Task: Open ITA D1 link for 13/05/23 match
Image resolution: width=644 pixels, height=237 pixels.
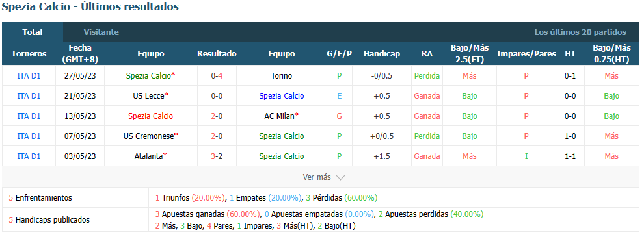Action: (29, 116)
